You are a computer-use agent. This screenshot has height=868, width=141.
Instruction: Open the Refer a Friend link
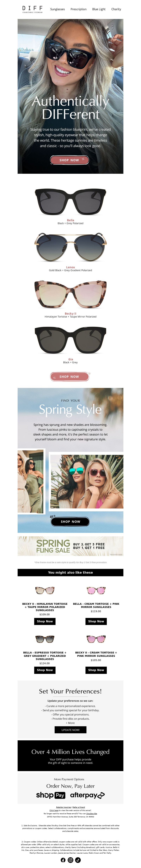tap(78, 807)
